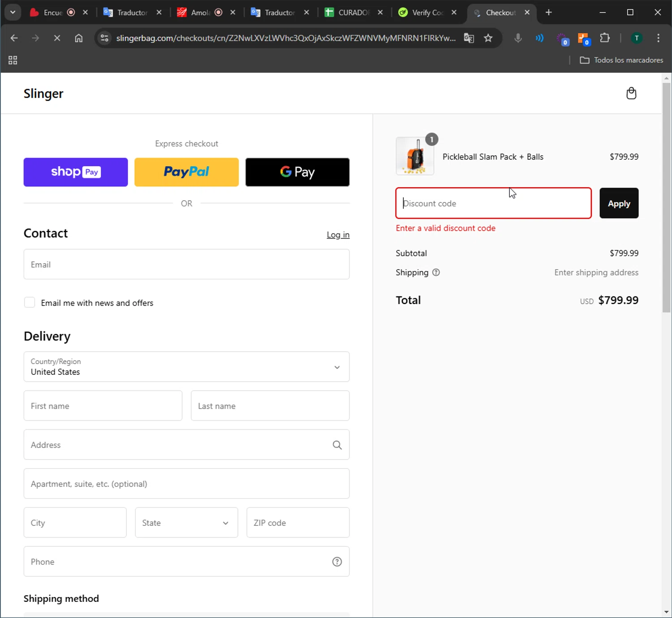
Task: Click the Shipping info question mark icon
Action: (436, 272)
